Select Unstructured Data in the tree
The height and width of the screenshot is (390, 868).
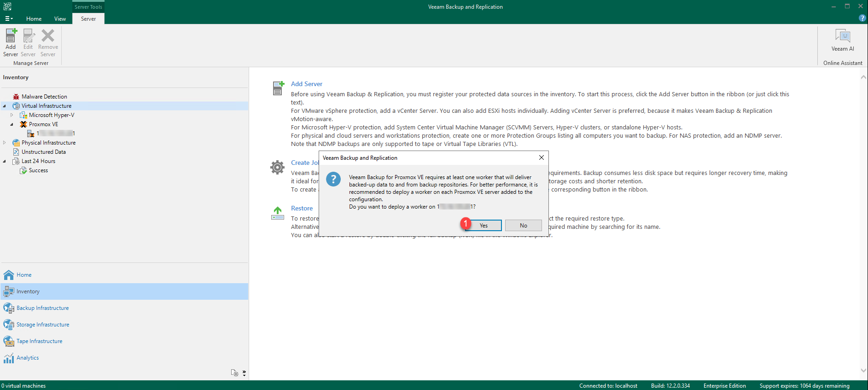[44, 152]
